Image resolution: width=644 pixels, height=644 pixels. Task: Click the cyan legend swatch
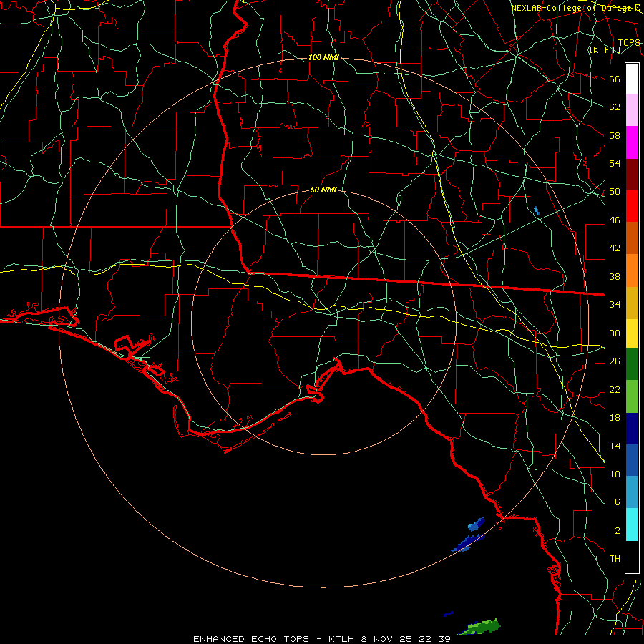632,525
